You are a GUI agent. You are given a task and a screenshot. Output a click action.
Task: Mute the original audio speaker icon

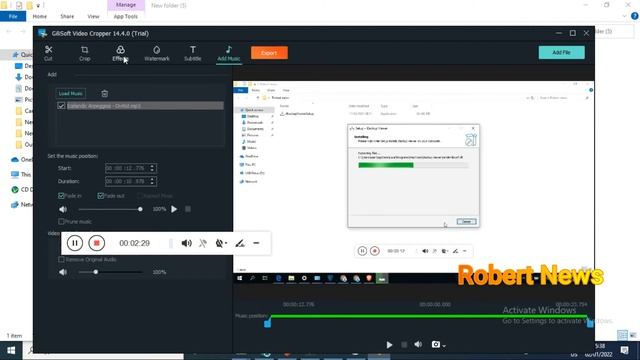(63, 272)
